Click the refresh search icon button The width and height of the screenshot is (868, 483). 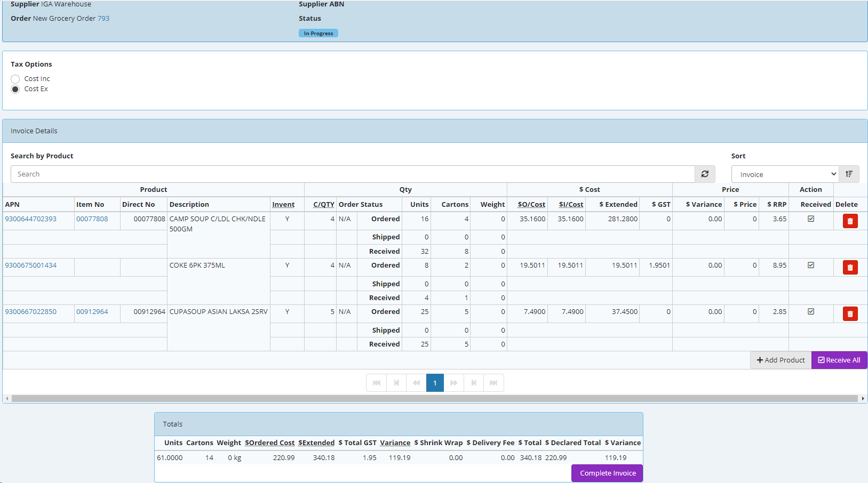pyautogui.click(x=705, y=174)
